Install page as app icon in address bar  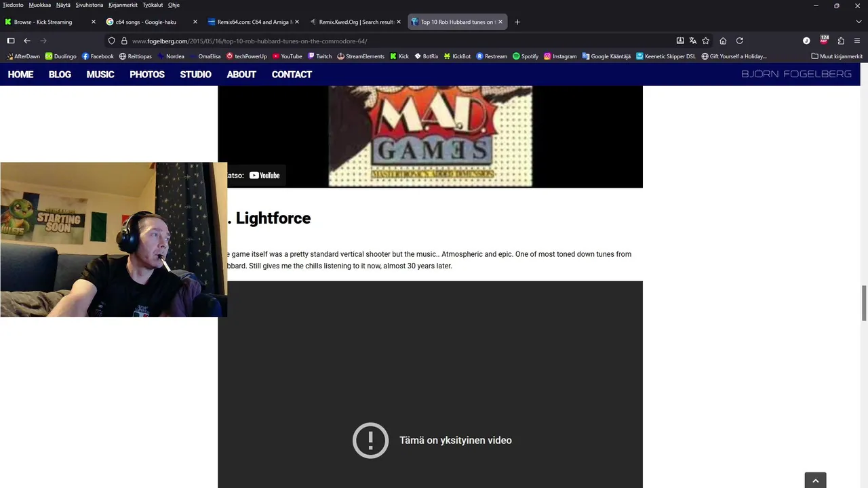pyautogui.click(x=680, y=41)
